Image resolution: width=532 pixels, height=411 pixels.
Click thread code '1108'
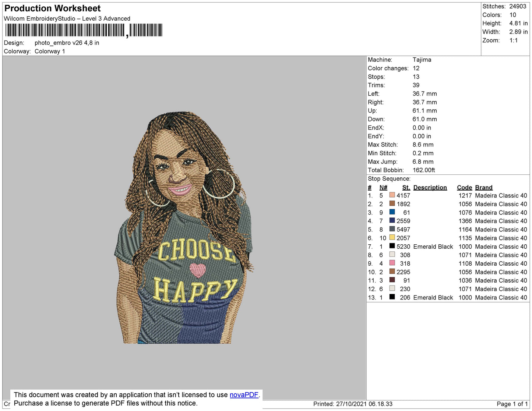tap(465, 263)
